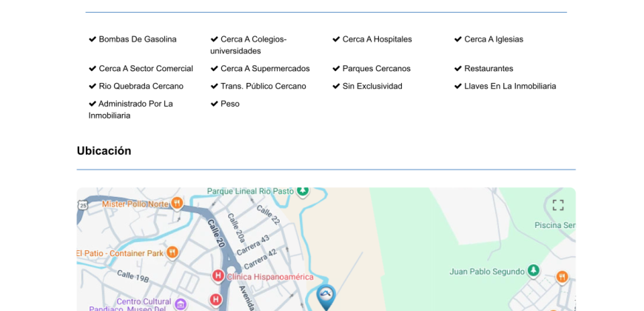The width and height of the screenshot is (644, 311).
Task: Click 'Cerca A Sector Comercial' feature text
Action: (146, 69)
